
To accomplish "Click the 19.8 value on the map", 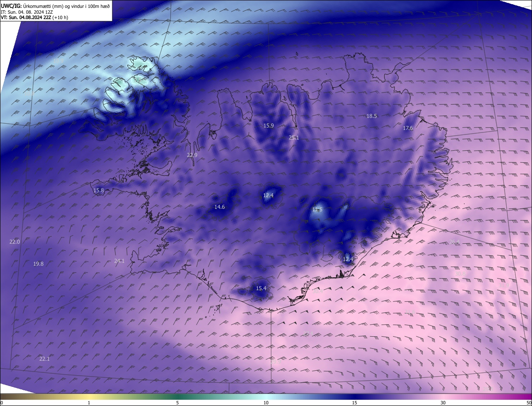I will pyautogui.click(x=38, y=264).
